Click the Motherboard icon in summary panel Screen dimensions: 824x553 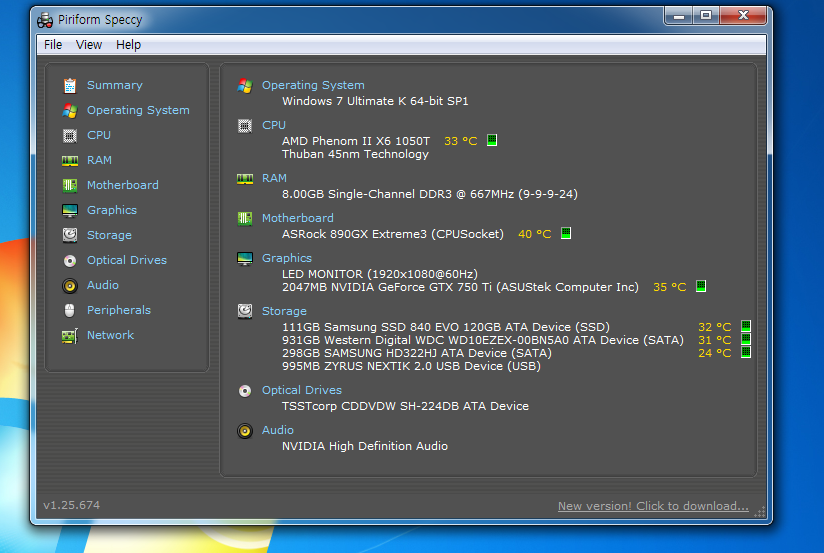click(x=245, y=218)
